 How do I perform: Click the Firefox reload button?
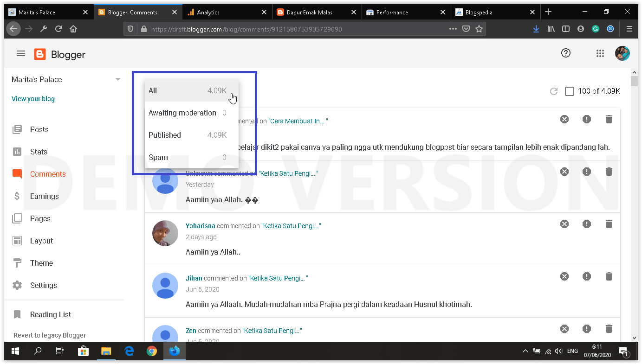point(58,29)
